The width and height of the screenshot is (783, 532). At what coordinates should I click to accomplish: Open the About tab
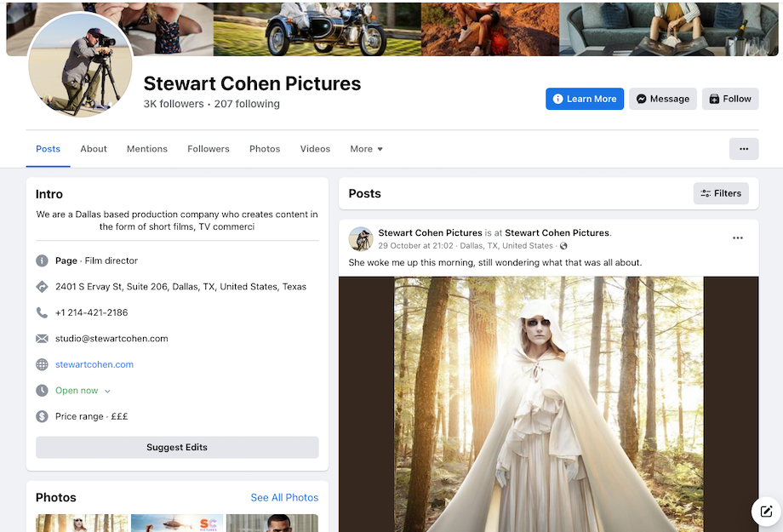pyautogui.click(x=94, y=149)
